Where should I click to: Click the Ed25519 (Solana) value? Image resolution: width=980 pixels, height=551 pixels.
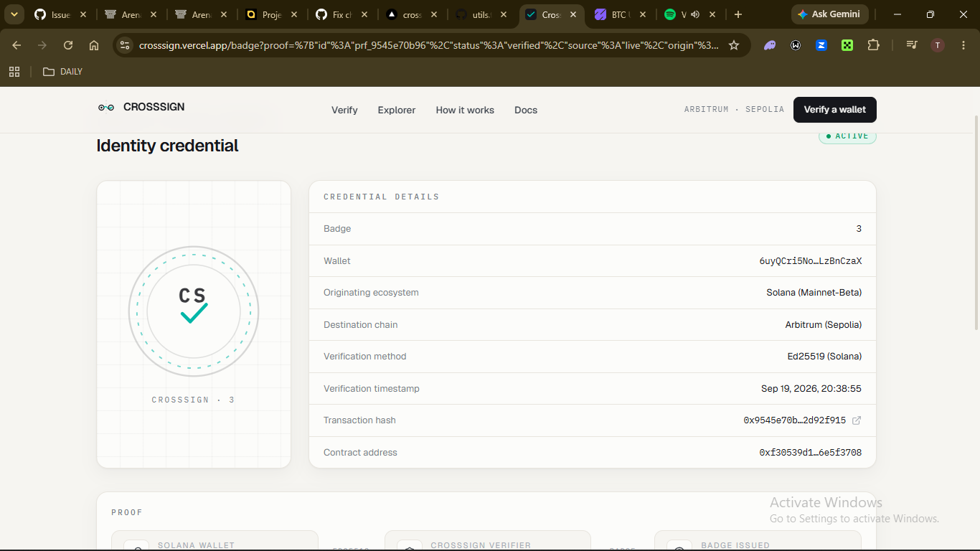coord(825,357)
